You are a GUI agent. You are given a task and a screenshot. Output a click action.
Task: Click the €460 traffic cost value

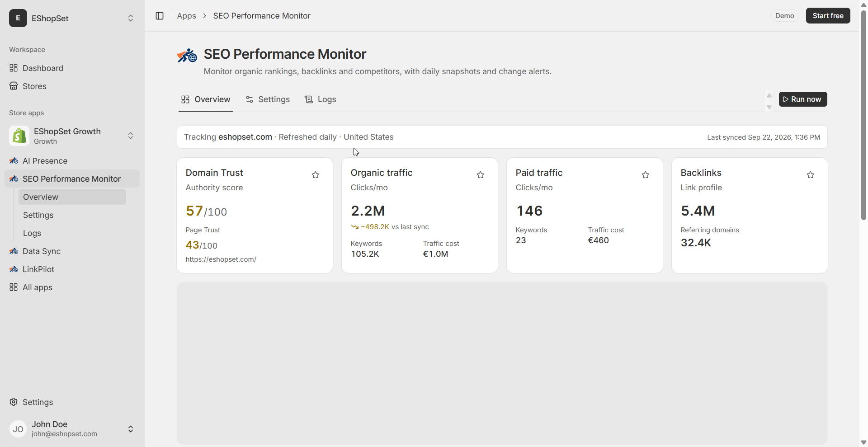pyautogui.click(x=599, y=240)
